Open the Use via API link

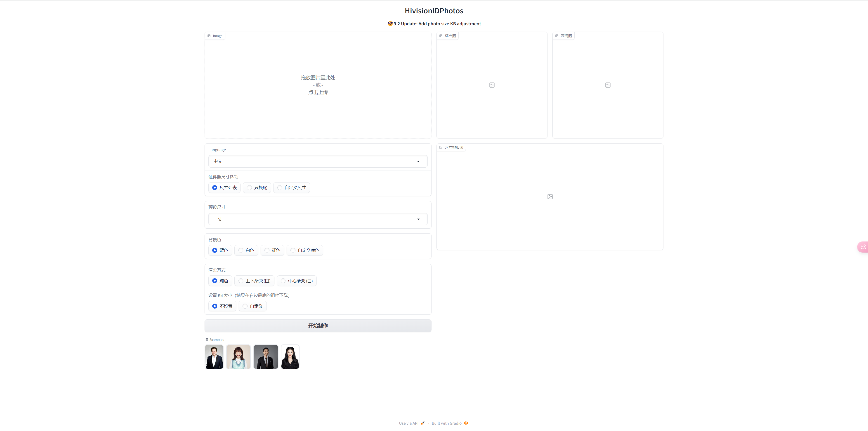[408, 423]
